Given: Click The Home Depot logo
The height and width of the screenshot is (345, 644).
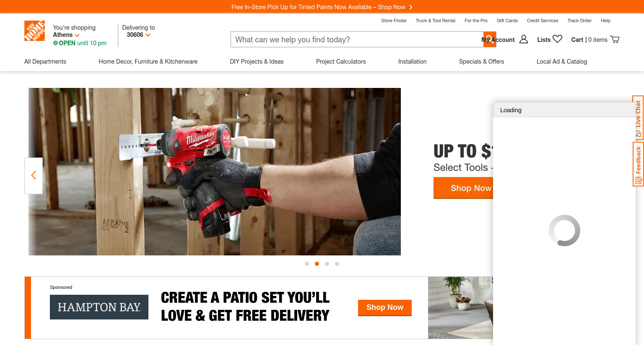Looking at the screenshot, I should point(34,31).
